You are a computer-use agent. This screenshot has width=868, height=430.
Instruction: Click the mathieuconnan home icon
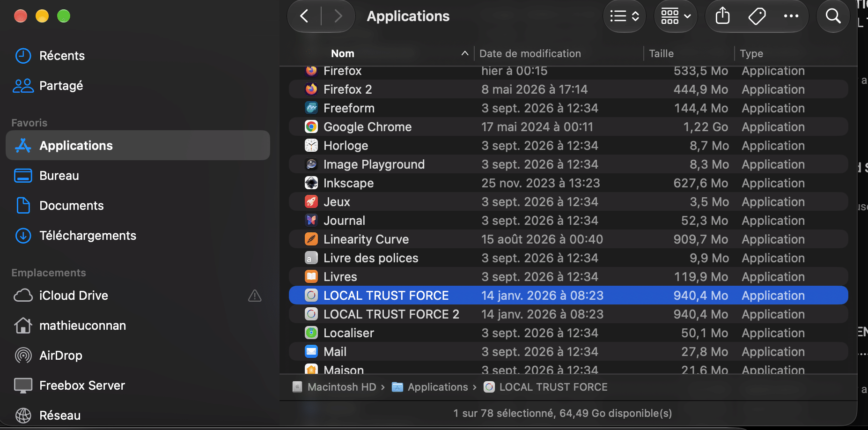point(23,325)
